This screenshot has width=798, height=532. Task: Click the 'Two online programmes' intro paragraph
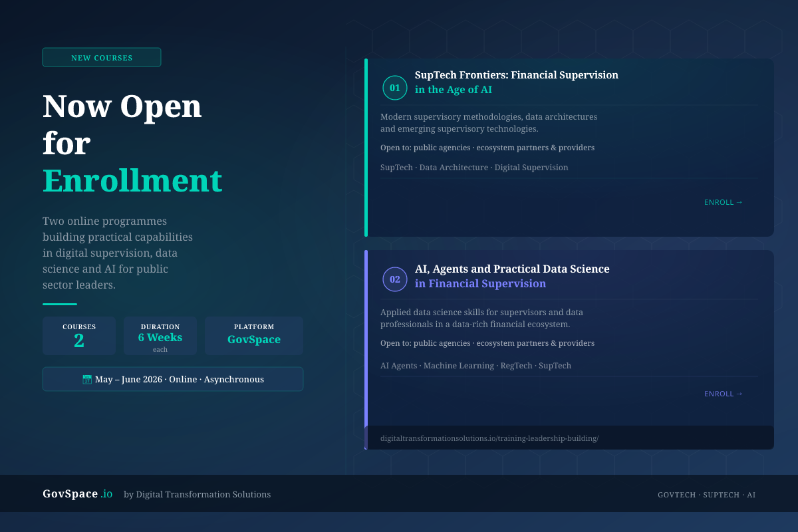(x=118, y=253)
